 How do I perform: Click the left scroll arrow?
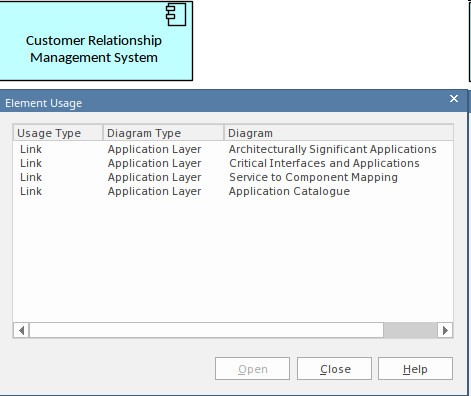tap(21, 330)
